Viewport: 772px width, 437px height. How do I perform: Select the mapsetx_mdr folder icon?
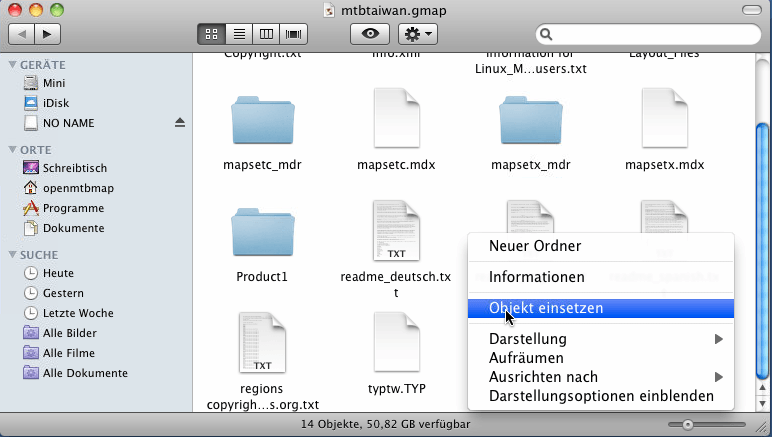tap(530, 120)
